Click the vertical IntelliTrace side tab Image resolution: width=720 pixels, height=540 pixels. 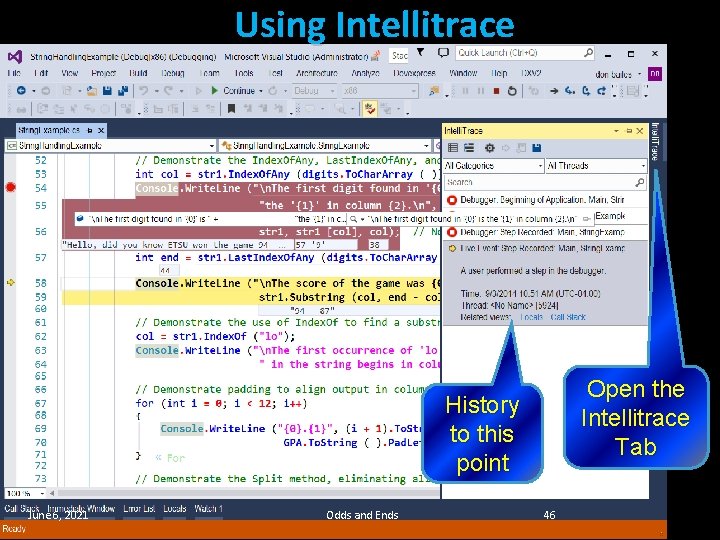click(655, 141)
